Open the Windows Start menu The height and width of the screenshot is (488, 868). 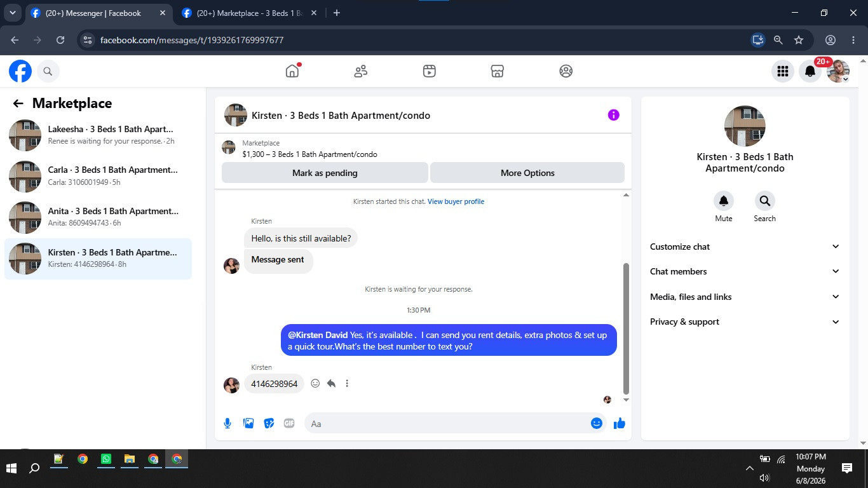click(x=11, y=468)
